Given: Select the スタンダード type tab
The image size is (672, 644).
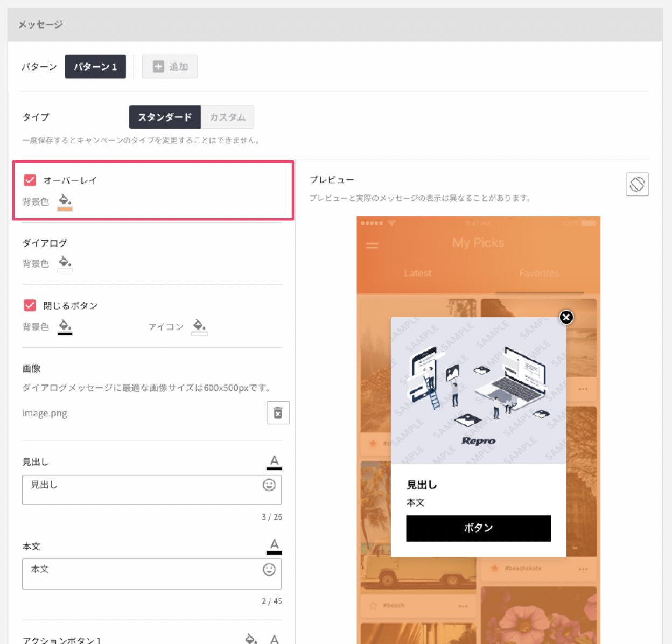Looking at the screenshot, I should (165, 117).
